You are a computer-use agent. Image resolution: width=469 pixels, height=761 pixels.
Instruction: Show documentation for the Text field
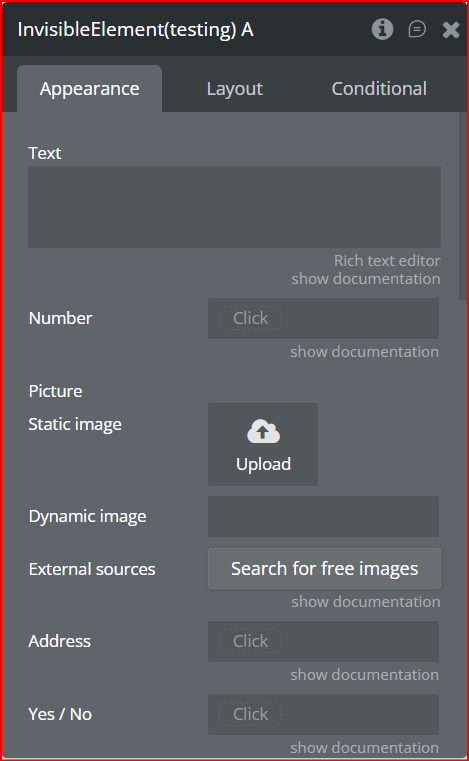[x=366, y=279]
